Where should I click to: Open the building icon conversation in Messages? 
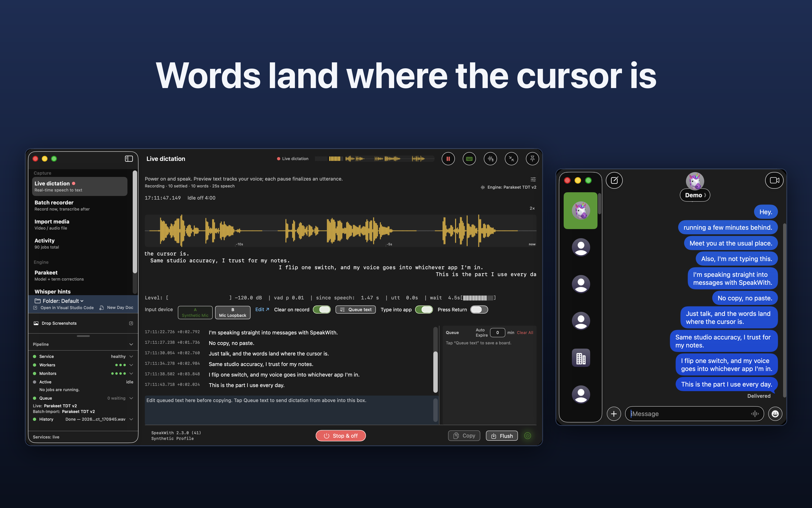pyautogui.click(x=581, y=358)
